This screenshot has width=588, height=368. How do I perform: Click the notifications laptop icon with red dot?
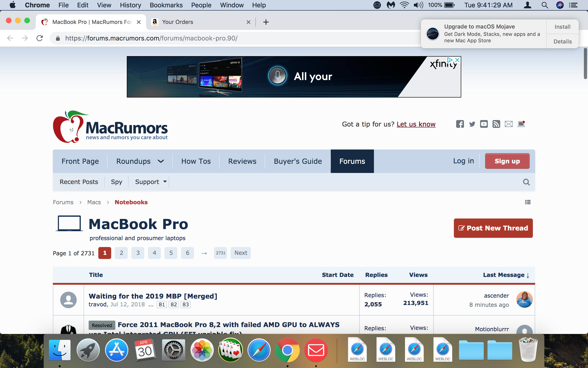[x=521, y=124]
